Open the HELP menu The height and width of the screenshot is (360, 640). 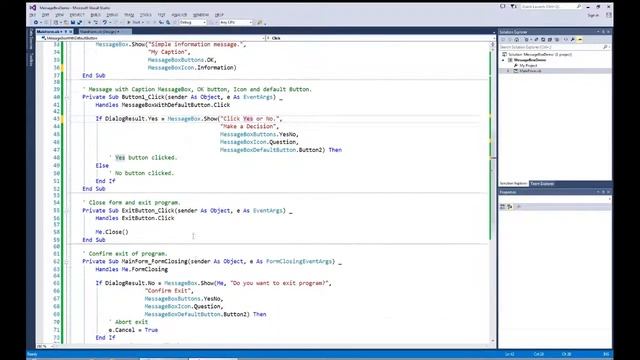[x=219, y=15]
